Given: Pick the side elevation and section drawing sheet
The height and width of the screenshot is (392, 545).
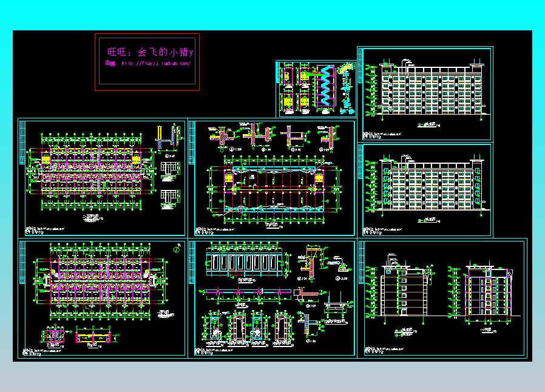Looking at the screenshot, I should coord(442,297).
